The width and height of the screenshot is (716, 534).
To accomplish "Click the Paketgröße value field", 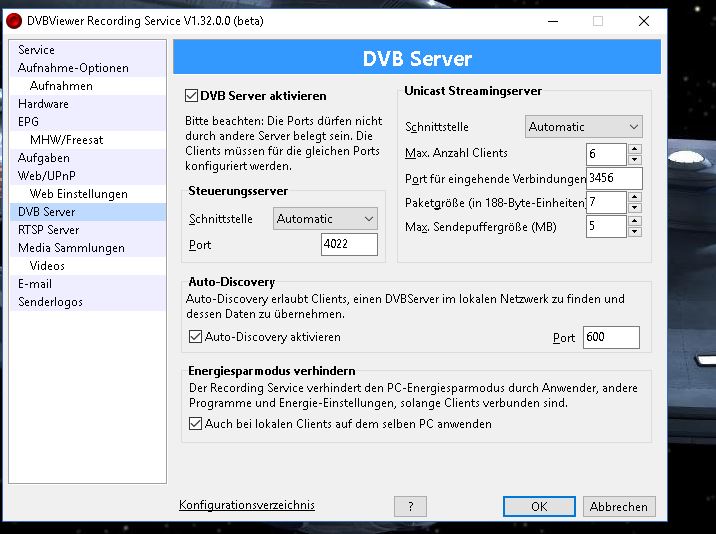I will tap(606, 202).
